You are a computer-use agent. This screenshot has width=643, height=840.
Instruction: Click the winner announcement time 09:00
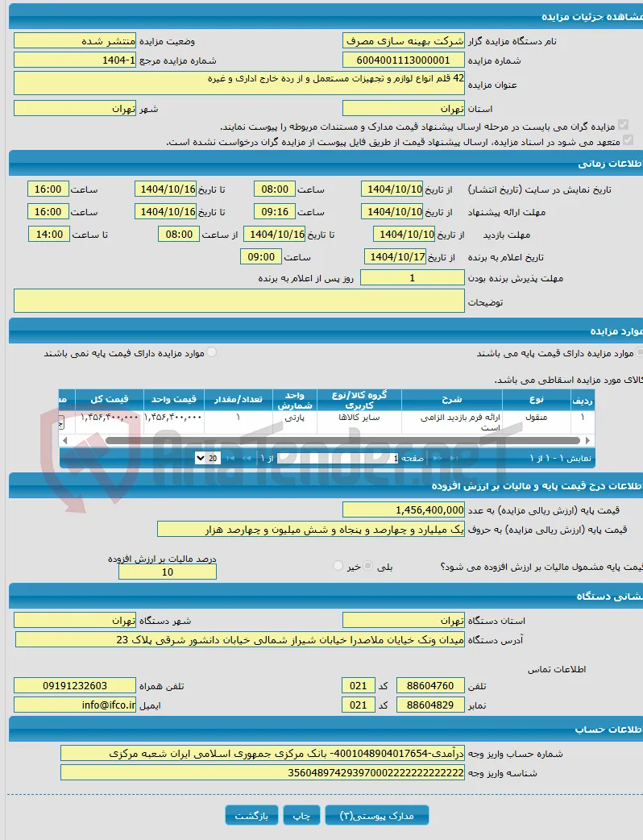261,256
